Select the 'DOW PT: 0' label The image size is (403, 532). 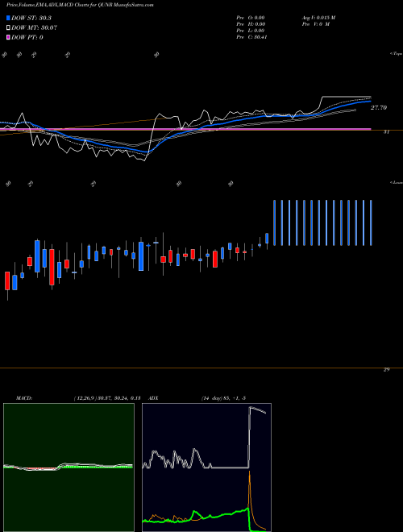point(27,37)
